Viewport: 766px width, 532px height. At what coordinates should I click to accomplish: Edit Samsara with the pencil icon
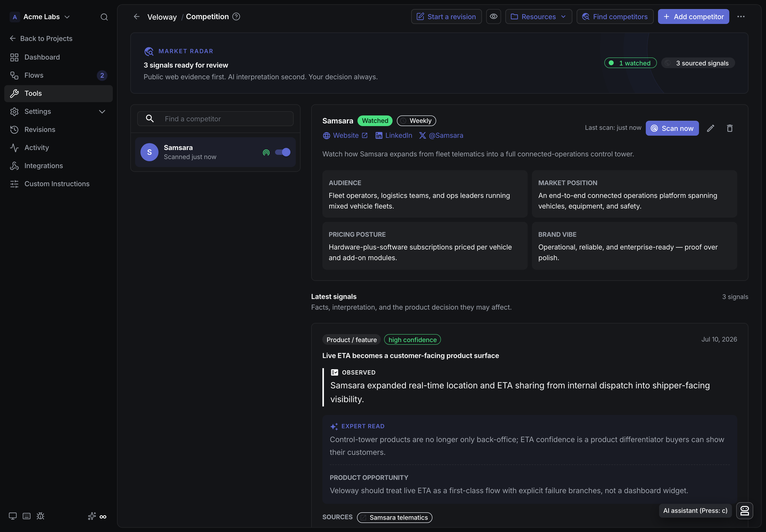710,128
